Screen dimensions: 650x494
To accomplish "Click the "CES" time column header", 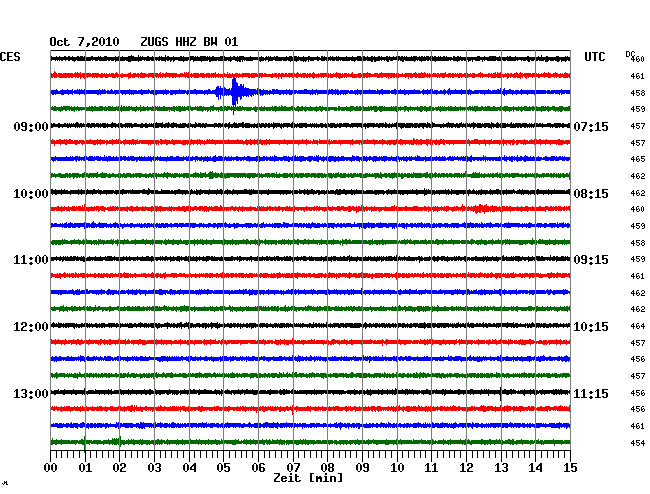I will [x=10, y=57].
